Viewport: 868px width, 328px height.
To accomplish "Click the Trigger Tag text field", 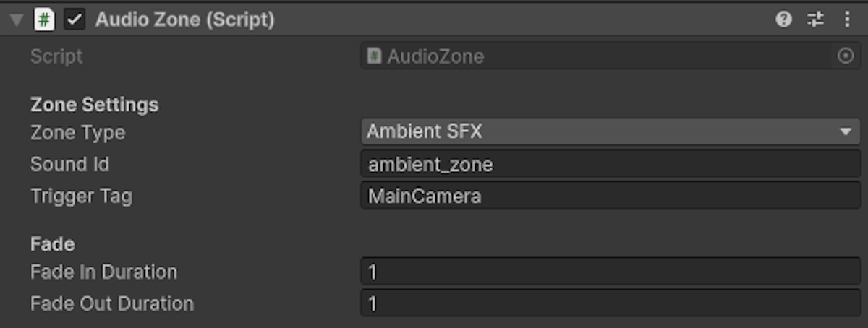I will point(610,196).
